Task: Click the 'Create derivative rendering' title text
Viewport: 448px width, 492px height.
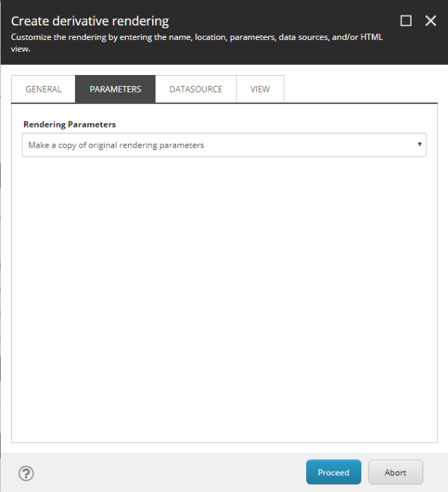Action: click(89, 21)
